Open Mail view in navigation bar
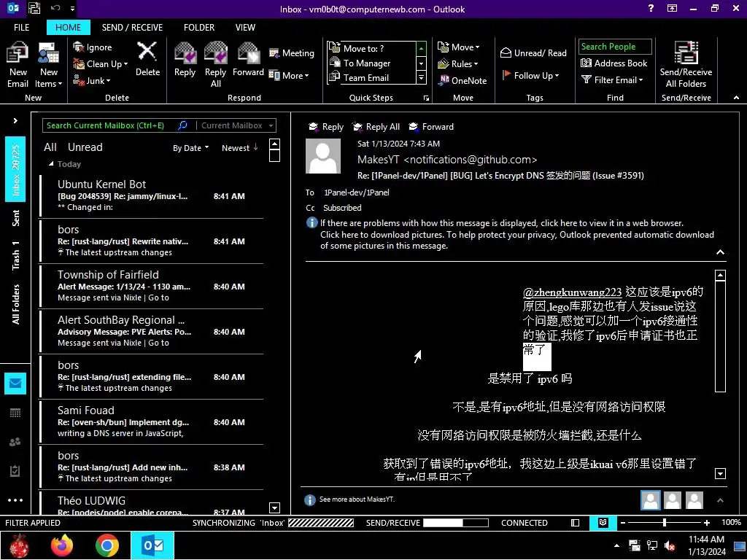 (15, 383)
